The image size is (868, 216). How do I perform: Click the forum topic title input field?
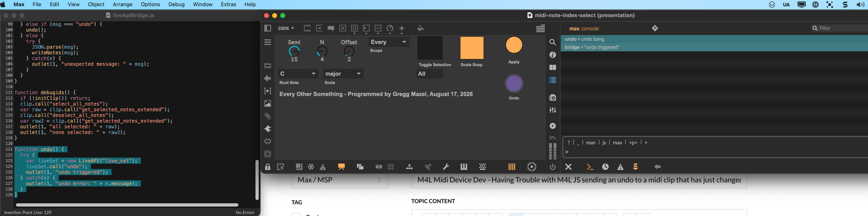tap(579, 180)
